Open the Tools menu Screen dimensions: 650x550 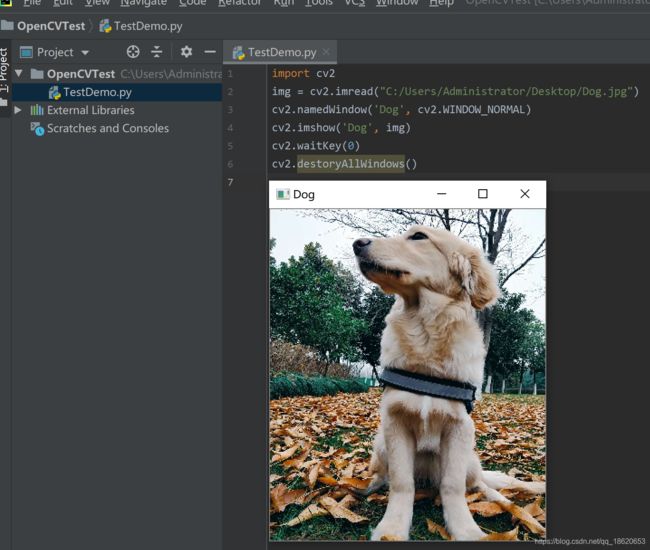tap(319, 3)
